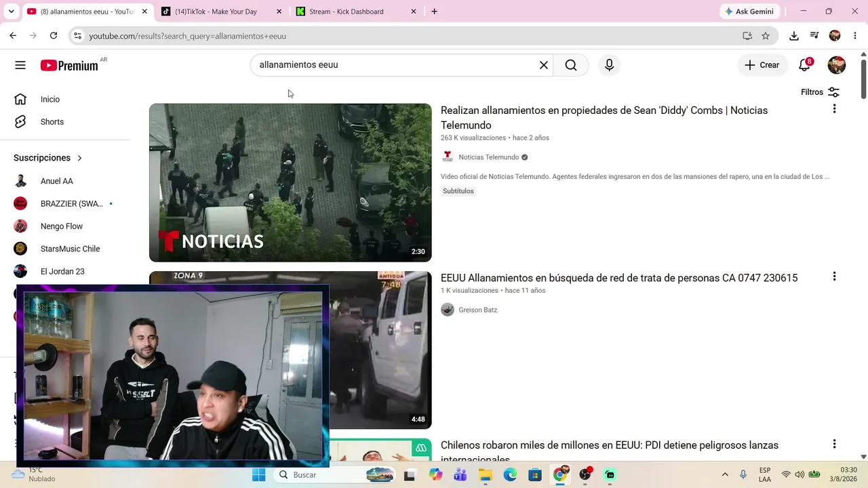868x488 pixels.
Task: Open the tab search dropdown
Action: pos(11,12)
